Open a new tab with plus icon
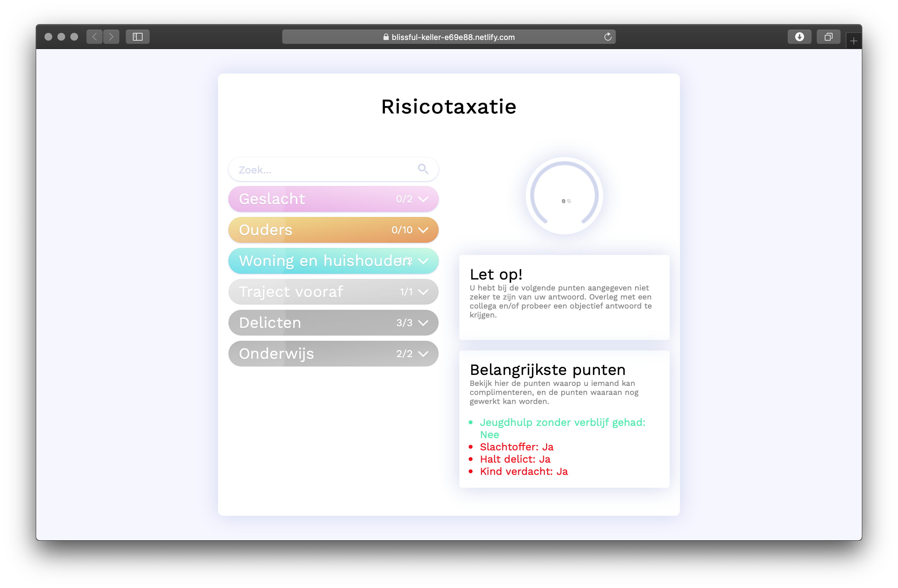This screenshot has width=898, height=588. 853,41
